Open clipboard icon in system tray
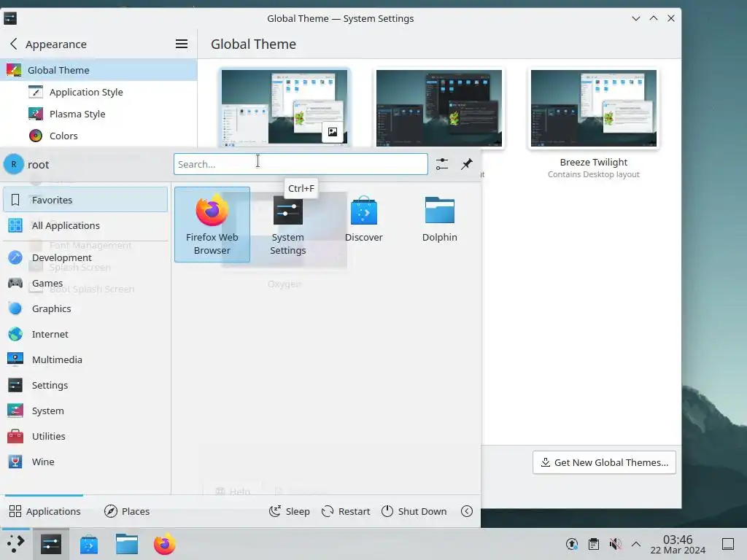 (594, 544)
